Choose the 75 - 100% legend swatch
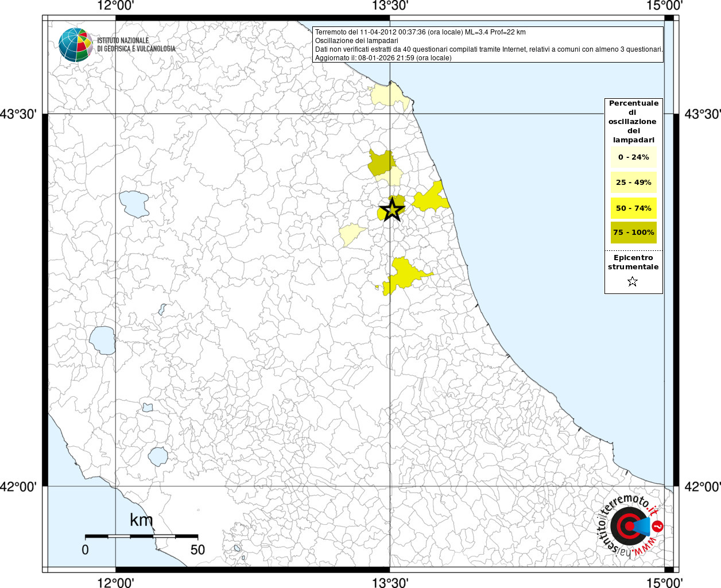The image size is (721, 588). [x=633, y=233]
